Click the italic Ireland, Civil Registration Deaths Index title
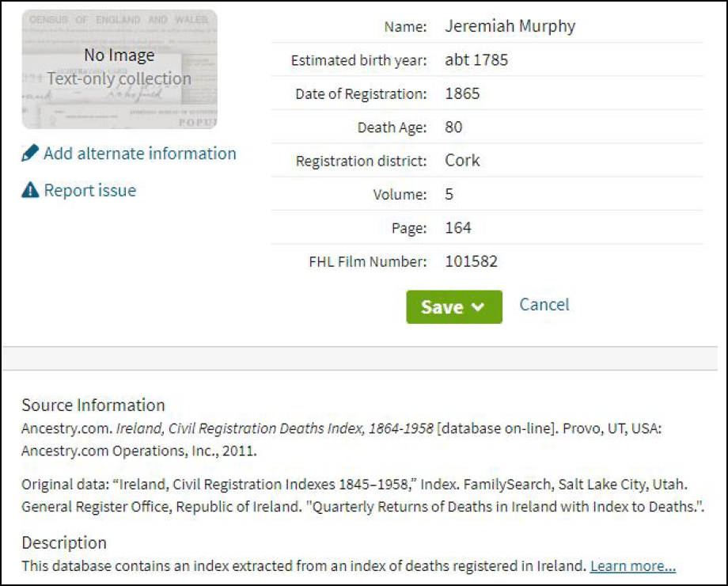Screen dimensions: 728x586 [275, 428]
